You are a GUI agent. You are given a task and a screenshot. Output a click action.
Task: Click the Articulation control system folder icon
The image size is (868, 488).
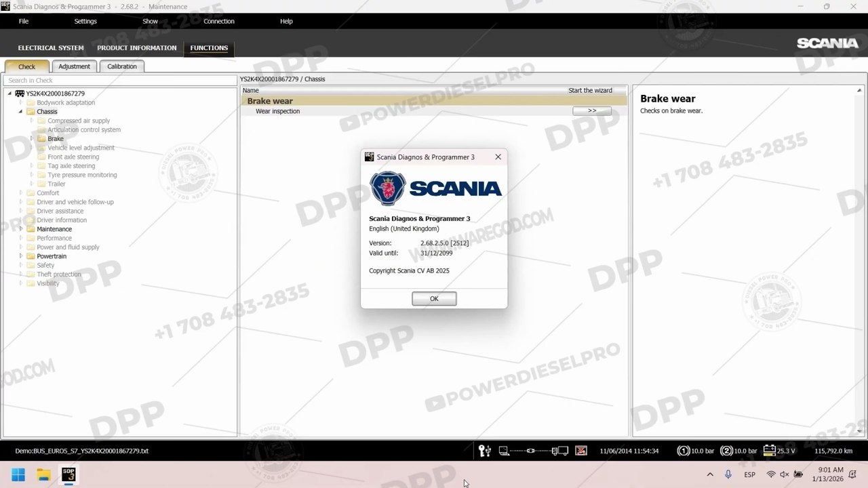tap(41, 129)
